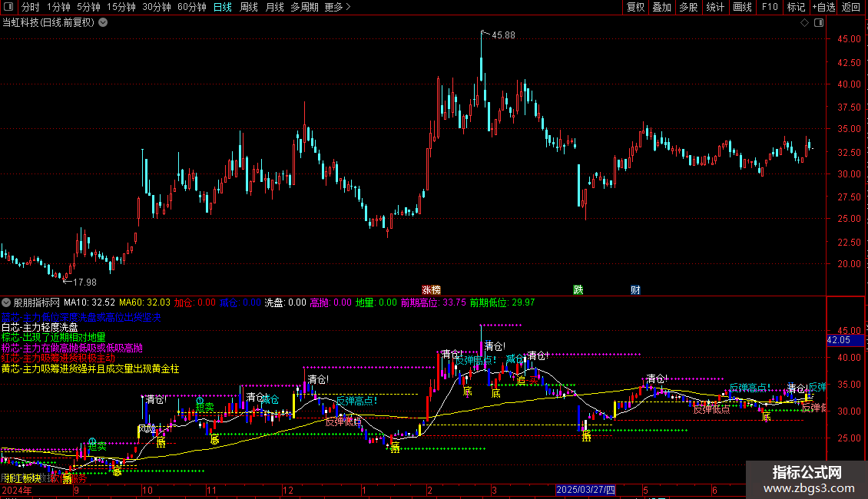The image size is (868, 499).
Task: Add stock with +自选 button
Action: (823, 7)
